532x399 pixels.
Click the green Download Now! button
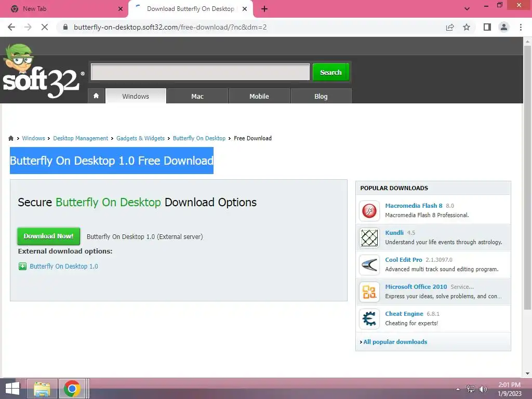48,236
